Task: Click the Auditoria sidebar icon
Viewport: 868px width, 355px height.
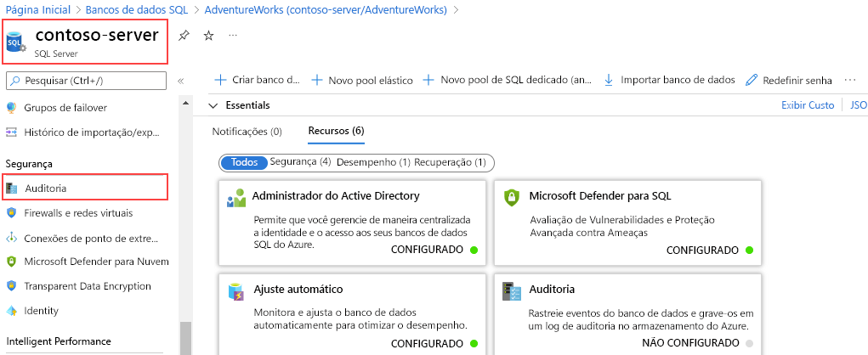Action: 12,189
